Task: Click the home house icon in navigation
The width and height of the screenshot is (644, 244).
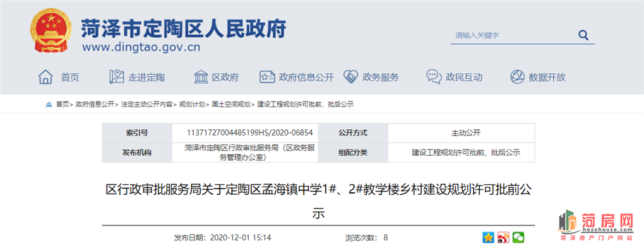Action: coord(45,77)
